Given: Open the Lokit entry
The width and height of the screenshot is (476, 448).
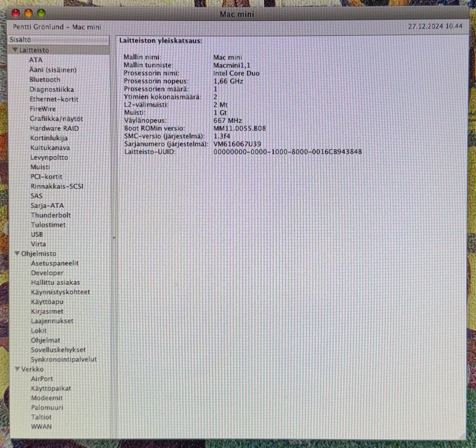Looking at the screenshot, I should tap(39, 330).
